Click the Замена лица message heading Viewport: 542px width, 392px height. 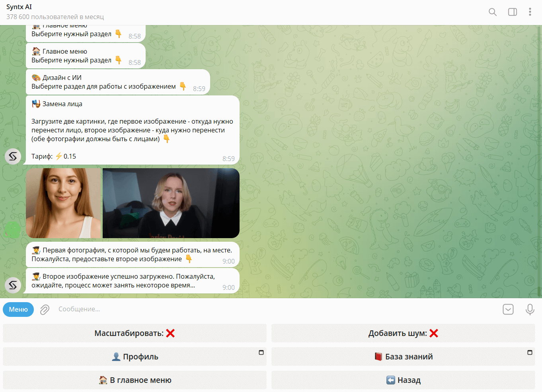tap(57, 104)
